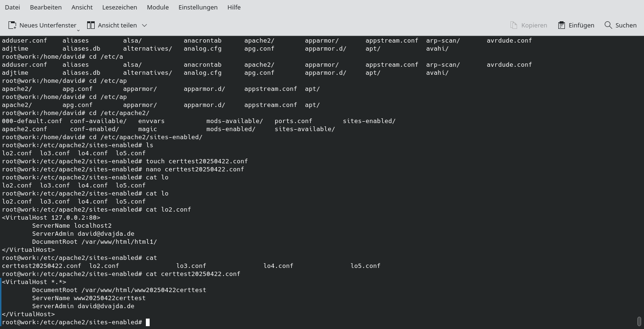Expand the Ansicht teilen chevron menu
The image size is (644, 329).
[x=144, y=25]
